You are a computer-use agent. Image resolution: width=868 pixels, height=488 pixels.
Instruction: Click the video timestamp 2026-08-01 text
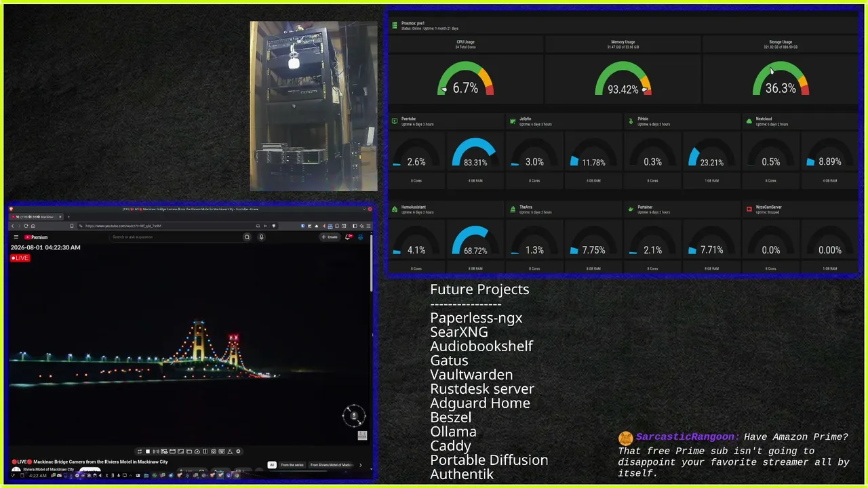pos(45,248)
